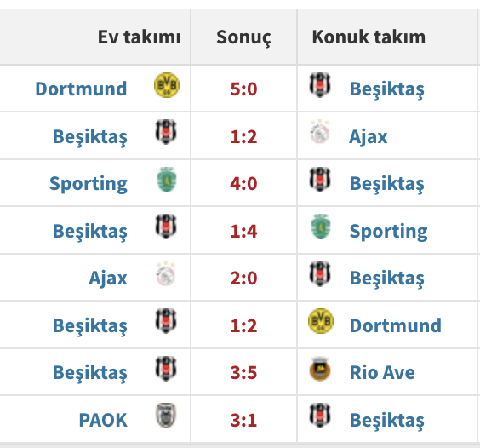480x448 pixels.
Task: Open the 4:0 match result
Action: [243, 184]
